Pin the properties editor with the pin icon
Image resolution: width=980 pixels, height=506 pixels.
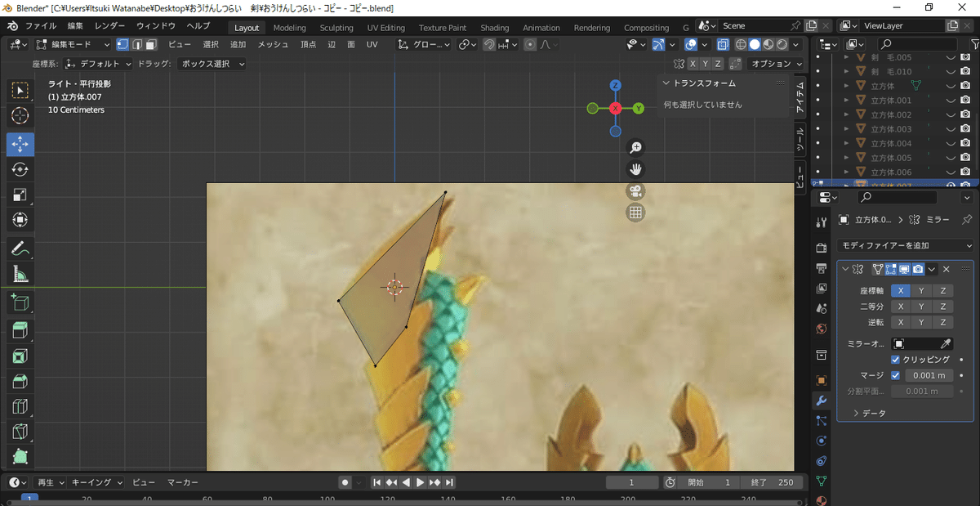[967, 220]
